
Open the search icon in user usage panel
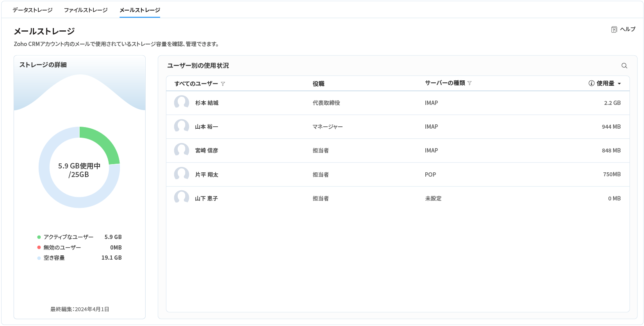(x=624, y=66)
